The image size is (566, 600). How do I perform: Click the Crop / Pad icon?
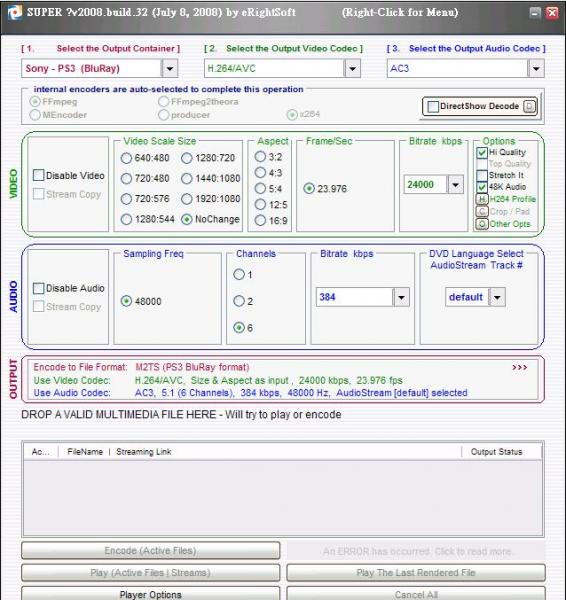pos(482,212)
